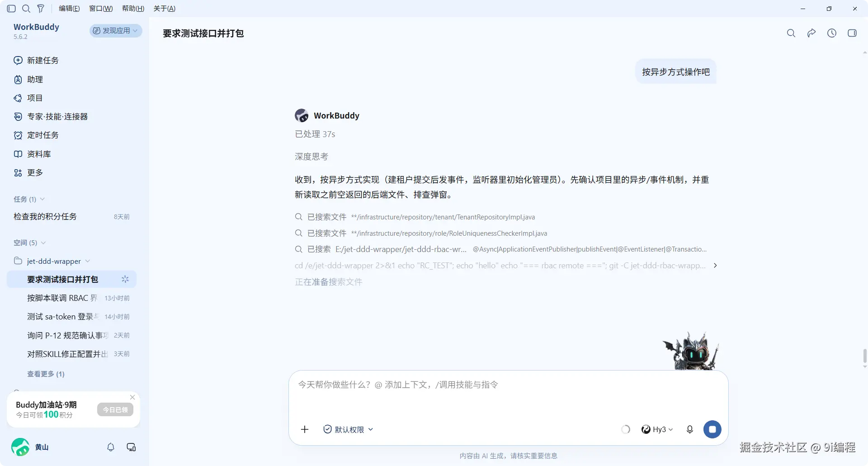Click the 按异步方式操作吧 message bubble
The image size is (868, 466).
click(x=676, y=72)
